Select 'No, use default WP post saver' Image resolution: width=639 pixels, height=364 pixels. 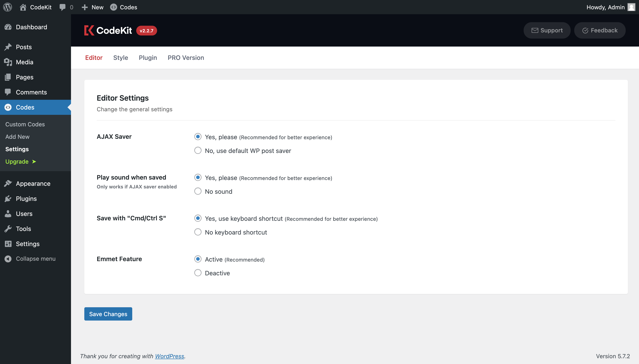point(198,150)
